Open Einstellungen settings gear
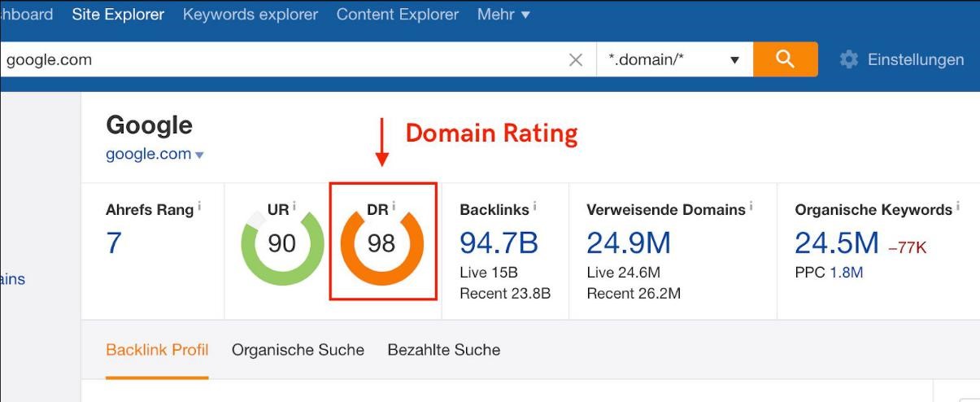This screenshot has width=980, height=402. [902, 59]
